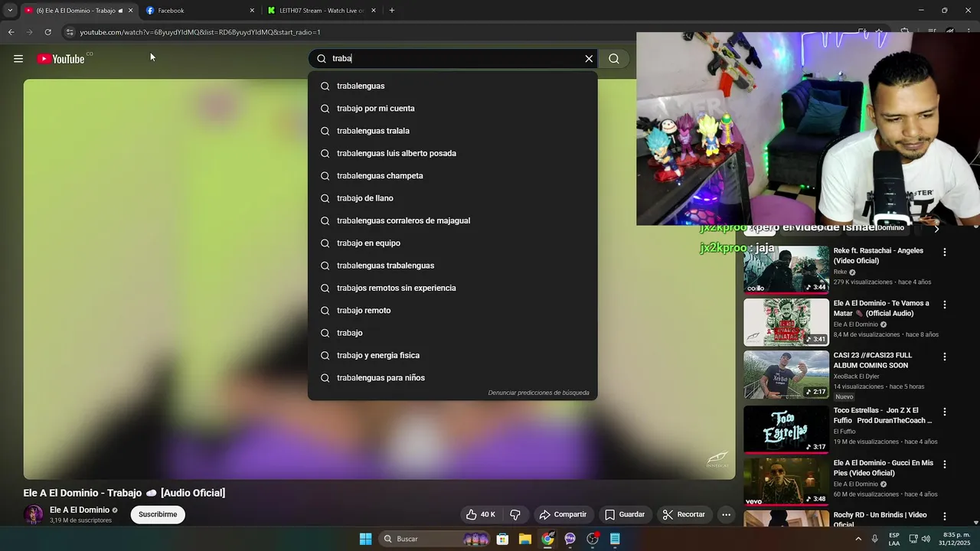Dislike the video with thumbs down
Viewport: 980px width, 551px height.
515,514
